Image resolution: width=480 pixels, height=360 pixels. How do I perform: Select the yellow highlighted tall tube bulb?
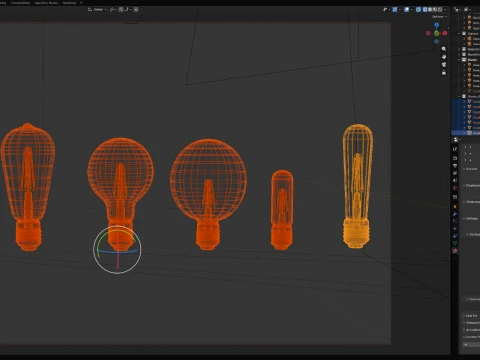pyautogui.click(x=357, y=186)
